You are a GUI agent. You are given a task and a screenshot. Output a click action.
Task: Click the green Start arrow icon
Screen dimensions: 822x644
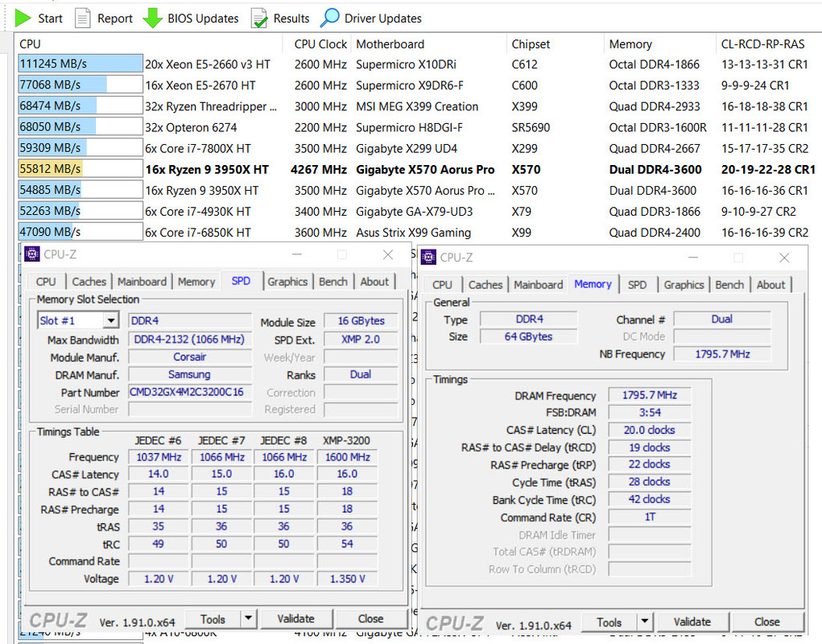tap(23, 19)
